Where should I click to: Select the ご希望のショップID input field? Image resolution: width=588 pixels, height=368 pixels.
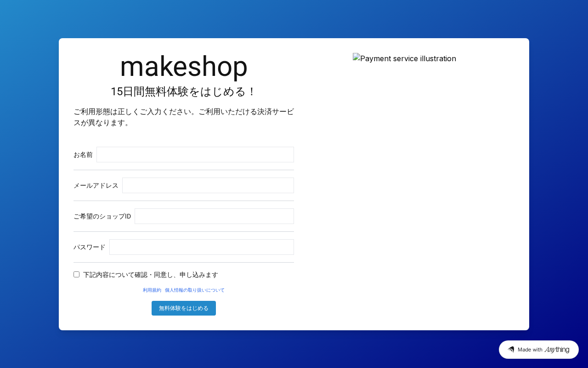click(214, 216)
